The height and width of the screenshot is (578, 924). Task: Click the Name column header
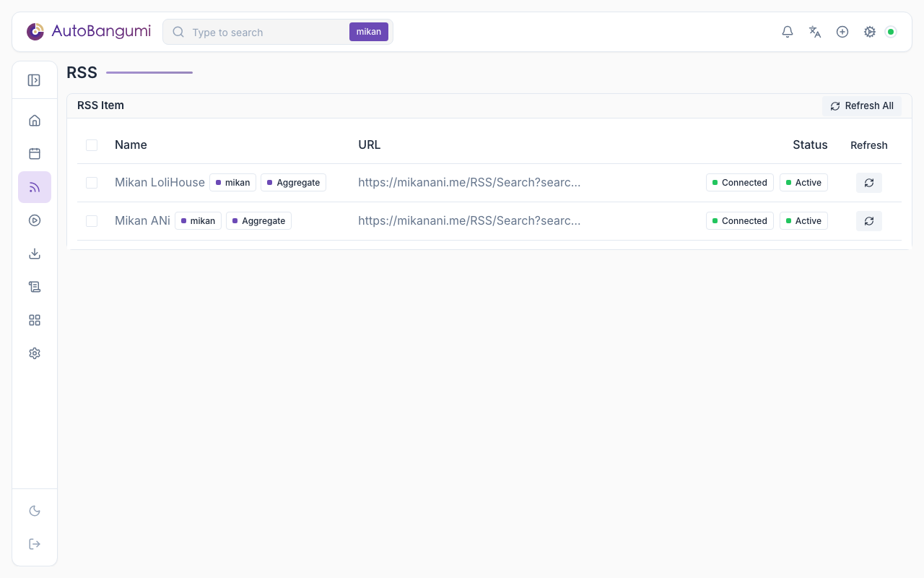click(x=131, y=145)
